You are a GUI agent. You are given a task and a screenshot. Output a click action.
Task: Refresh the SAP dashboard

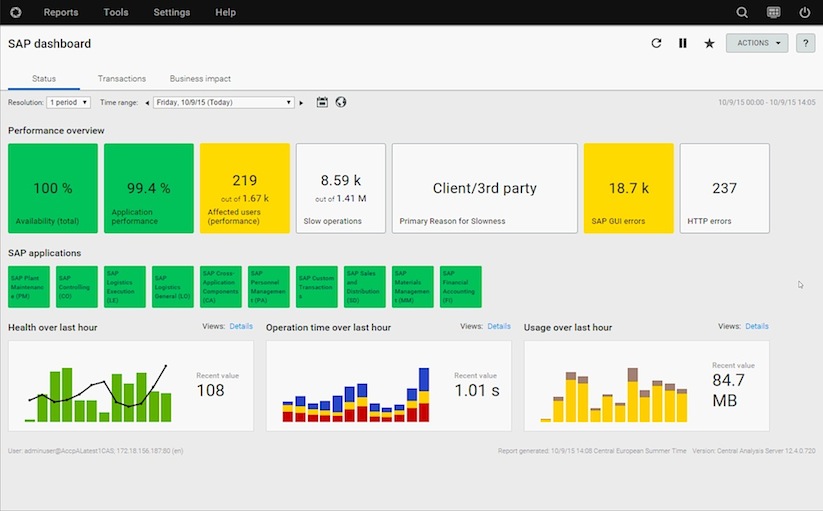[x=656, y=43]
